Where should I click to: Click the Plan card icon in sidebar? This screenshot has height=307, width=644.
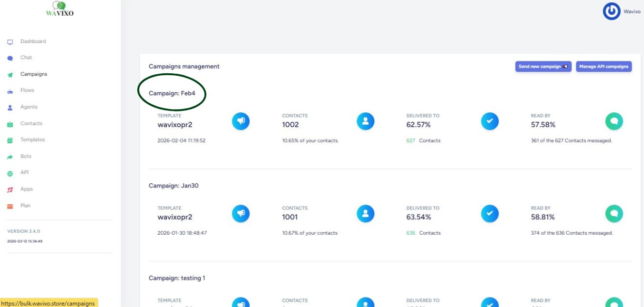pos(10,206)
